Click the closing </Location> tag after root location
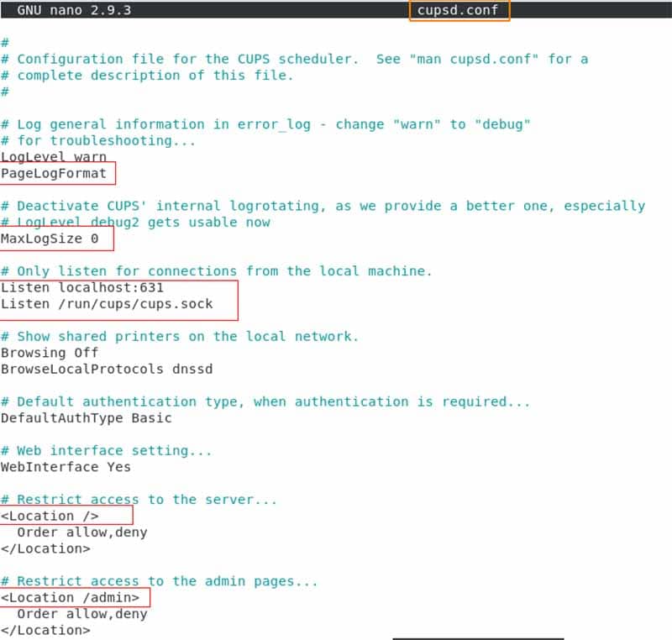Screen dimensions: 672x640 45,548
